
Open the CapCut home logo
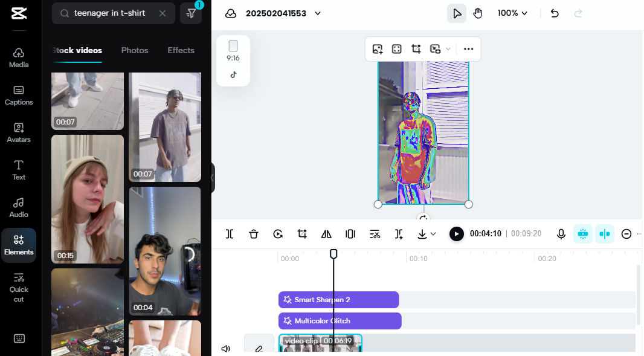tap(19, 13)
